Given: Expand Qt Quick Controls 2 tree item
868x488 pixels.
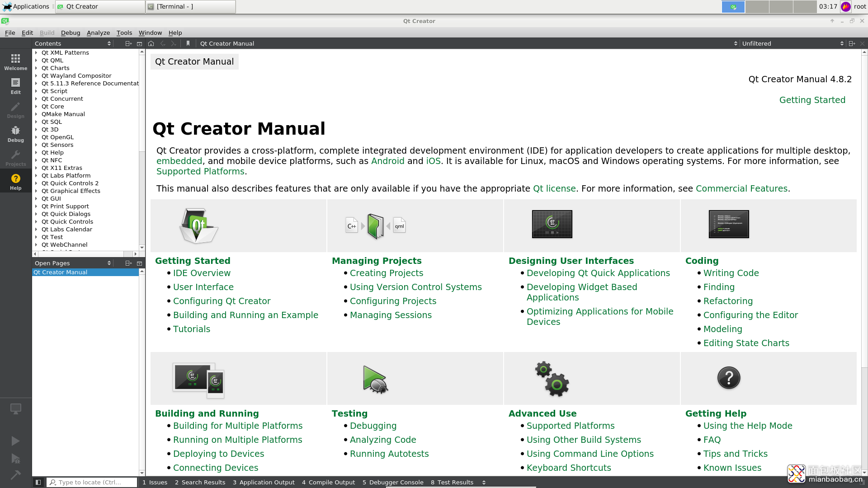Looking at the screenshot, I should tap(36, 183).
